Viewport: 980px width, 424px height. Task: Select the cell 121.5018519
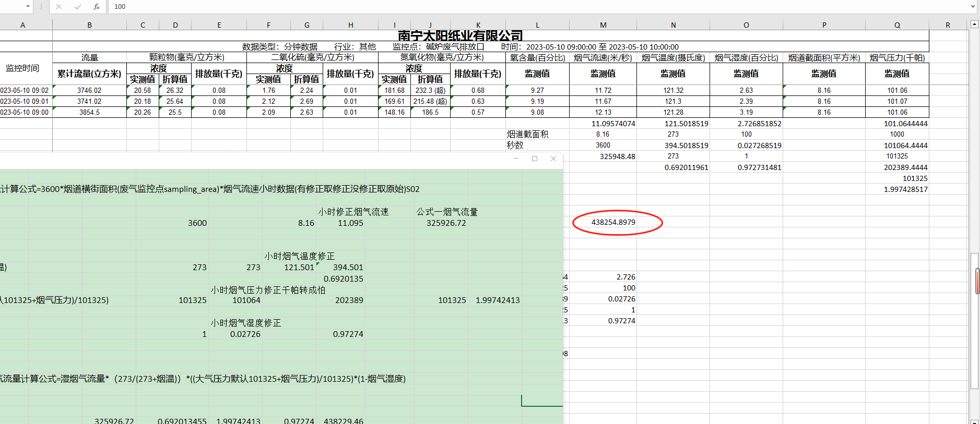[x=674, y=124]
